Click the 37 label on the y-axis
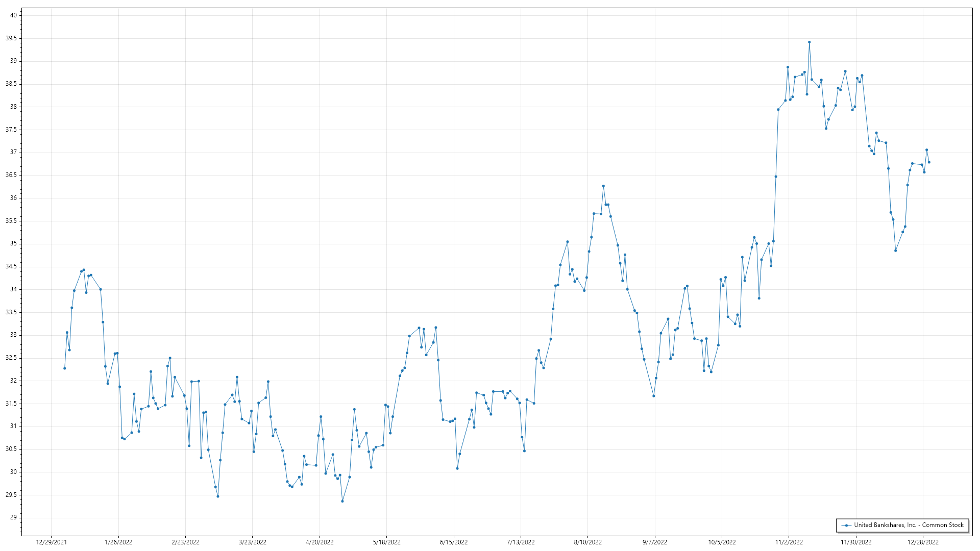Viewport: 980px width, 551px height. (13, 152)
